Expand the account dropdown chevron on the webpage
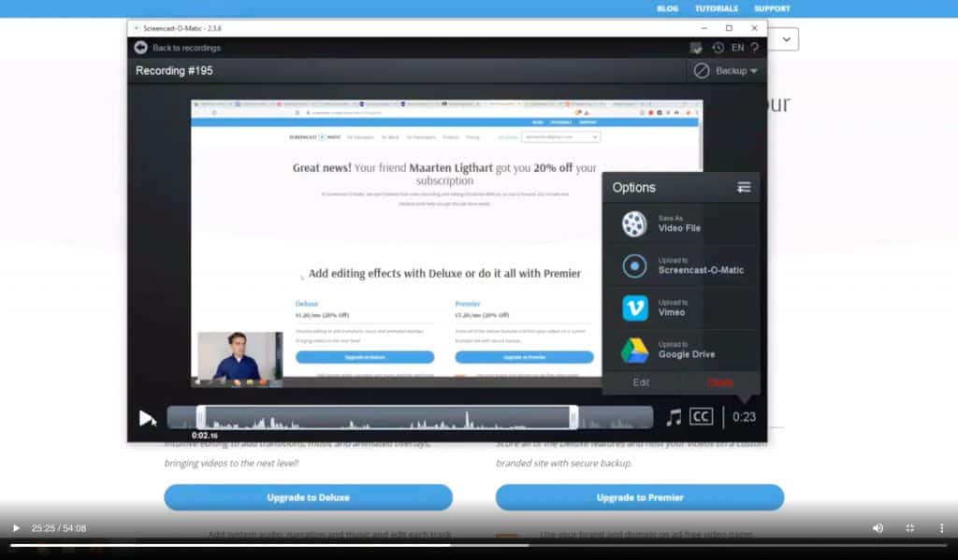 click(x=786, y=39)
